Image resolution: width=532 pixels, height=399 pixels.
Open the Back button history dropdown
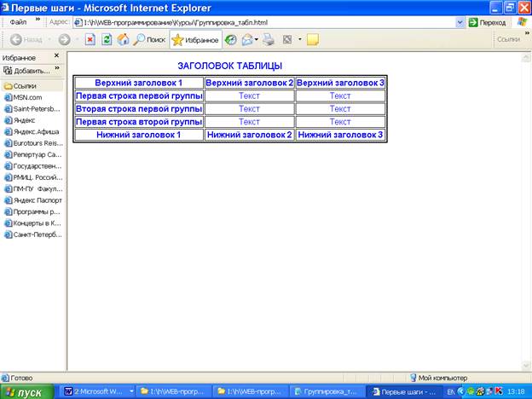[49, 40]
